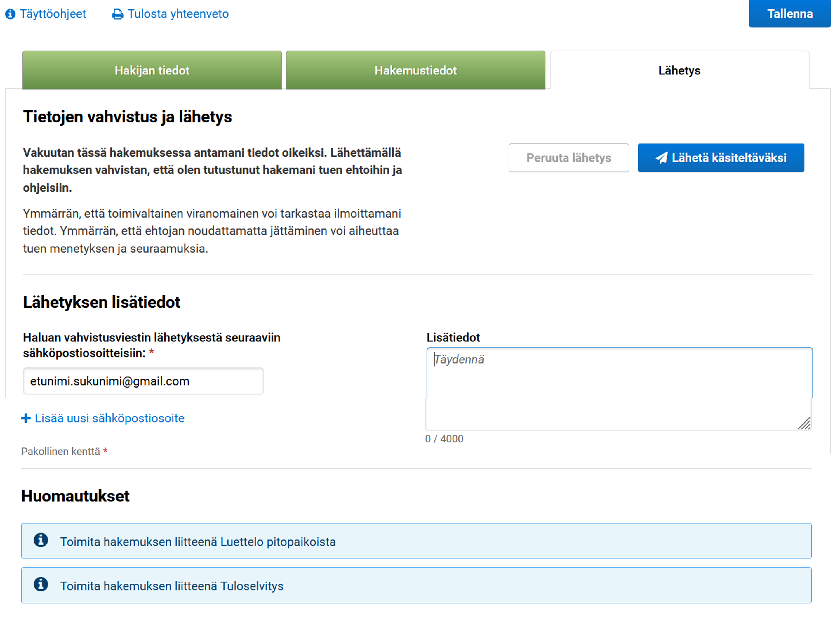Open the Täyttöohjeet instructions link

(x=53, y=14)
